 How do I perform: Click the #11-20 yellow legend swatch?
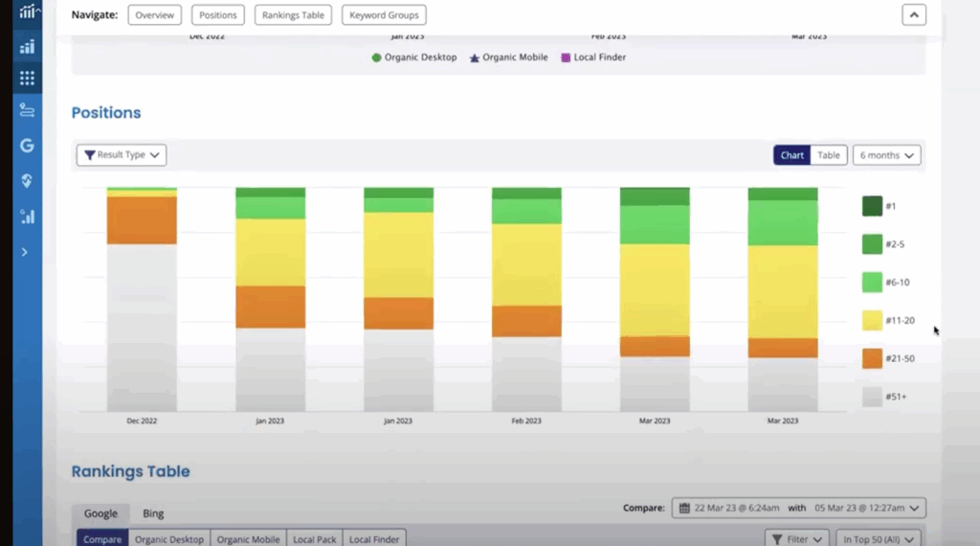click(x=872, y=321)
